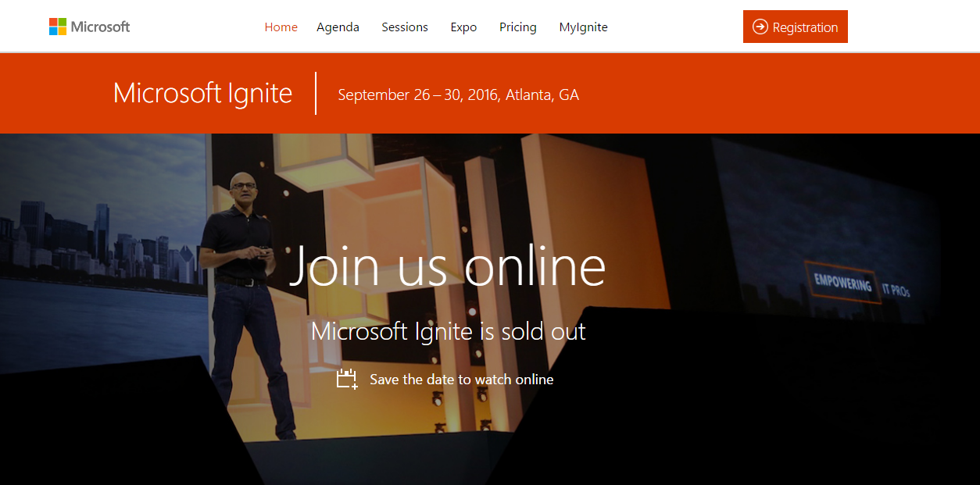Click the Empowering IT Pros sign in the photo
This screenshot has width=980, height=485.
[x=860, y=283]
